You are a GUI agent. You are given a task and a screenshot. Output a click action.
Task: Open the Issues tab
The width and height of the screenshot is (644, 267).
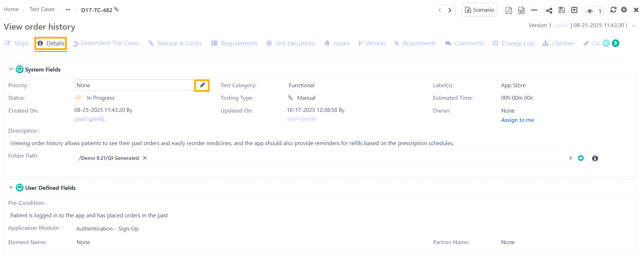pyautogui.click(x=337, y=43)
